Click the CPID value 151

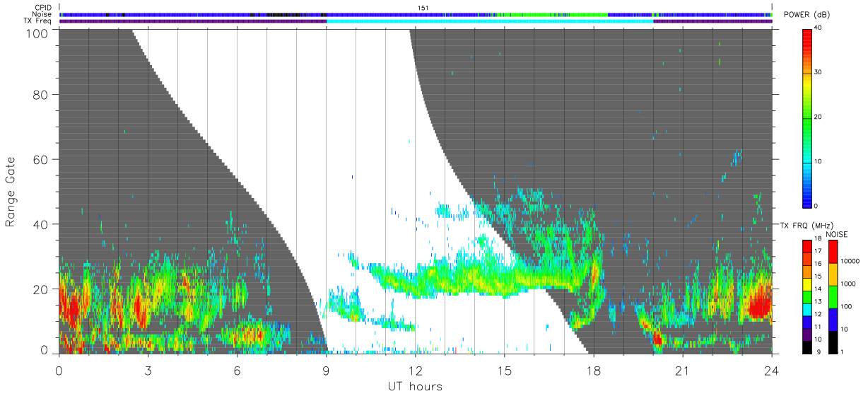(x=424, y=8)
